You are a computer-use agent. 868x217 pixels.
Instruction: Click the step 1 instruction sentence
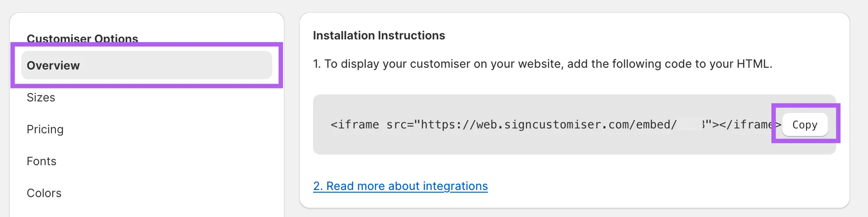(542, 64)
